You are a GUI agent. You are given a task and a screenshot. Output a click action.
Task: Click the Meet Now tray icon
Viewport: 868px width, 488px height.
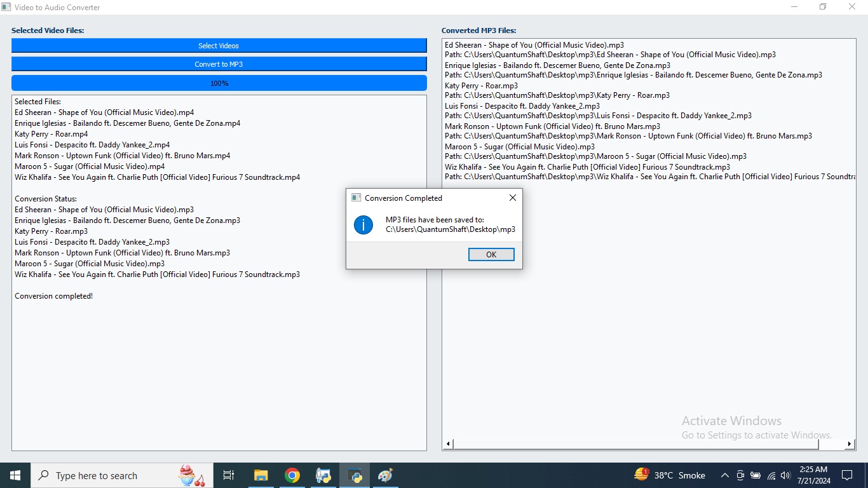click(x=740, y=475)
